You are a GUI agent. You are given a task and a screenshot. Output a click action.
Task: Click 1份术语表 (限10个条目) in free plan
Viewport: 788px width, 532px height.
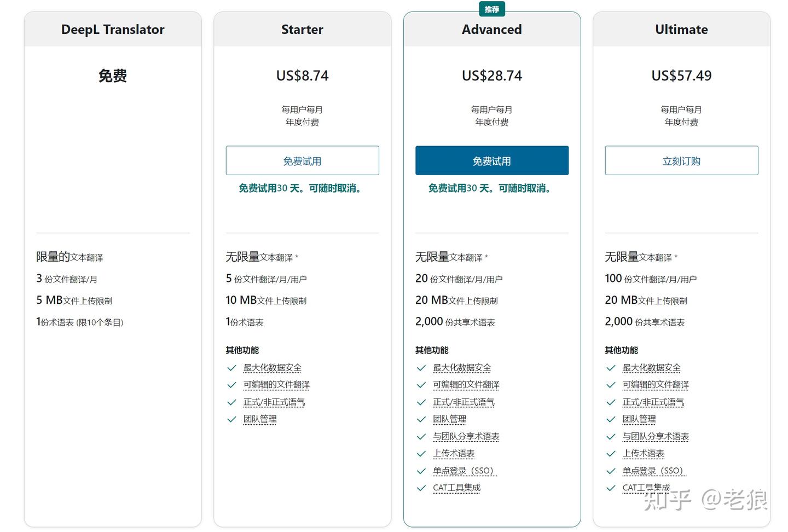click(80, 322)
